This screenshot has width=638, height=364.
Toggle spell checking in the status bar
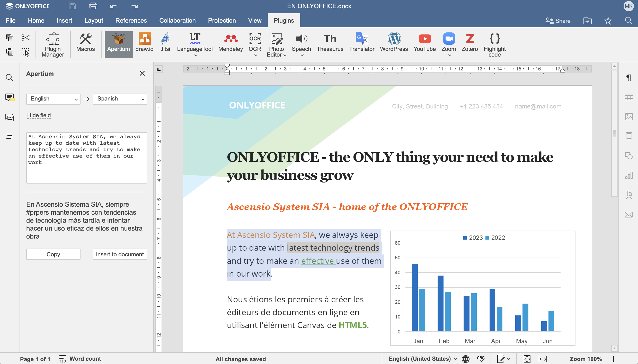(481, 359)
